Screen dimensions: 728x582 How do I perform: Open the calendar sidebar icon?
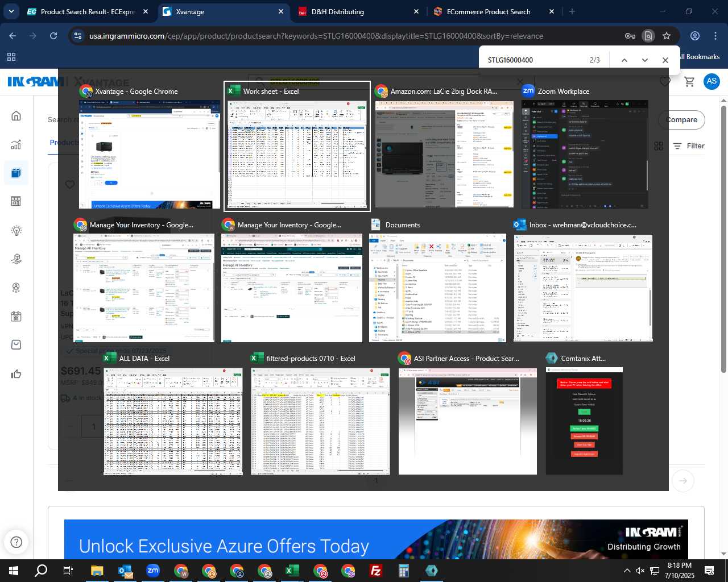(x=16, y=316)
